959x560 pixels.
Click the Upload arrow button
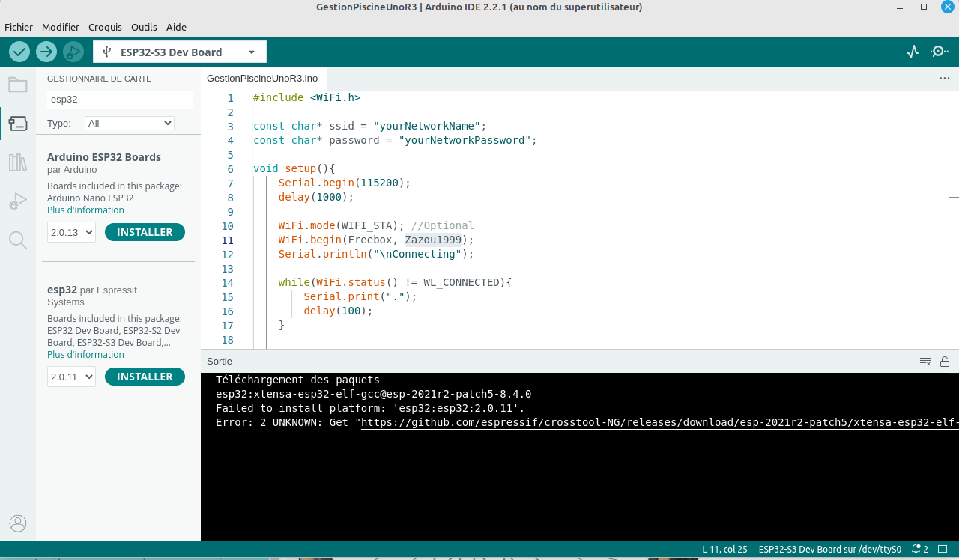tap(46, 52)
